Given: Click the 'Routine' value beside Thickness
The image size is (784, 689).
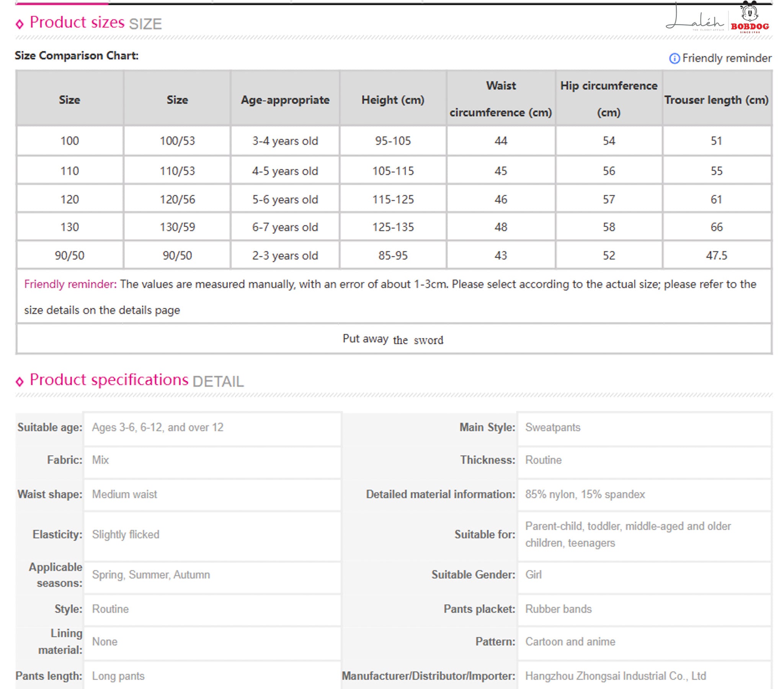Looking at the screenshot, I should coord(543,460).
